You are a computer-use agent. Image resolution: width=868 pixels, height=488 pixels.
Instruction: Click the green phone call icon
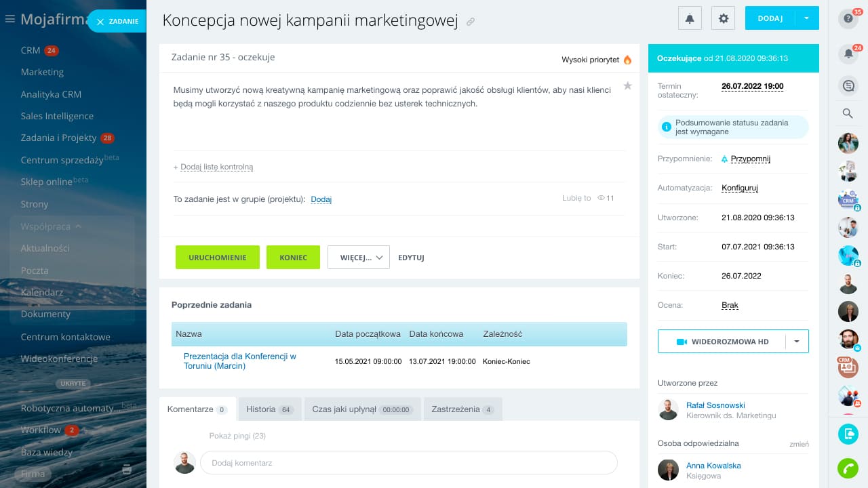click(x=848, y=468)
